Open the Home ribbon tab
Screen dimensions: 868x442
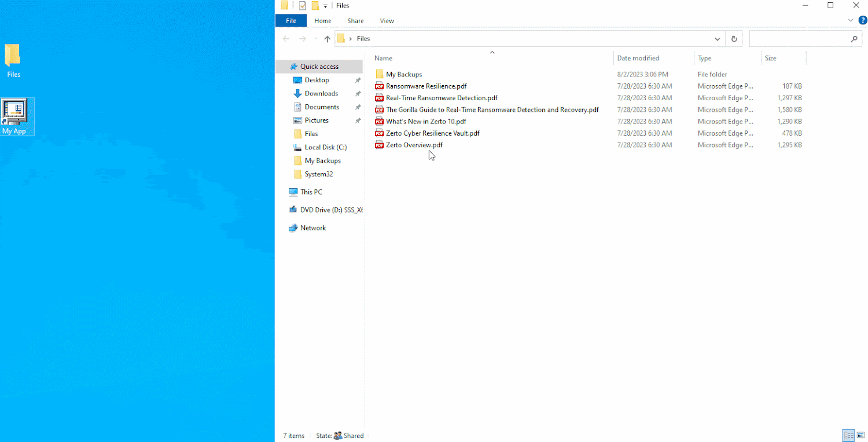(x=322, y=21)
